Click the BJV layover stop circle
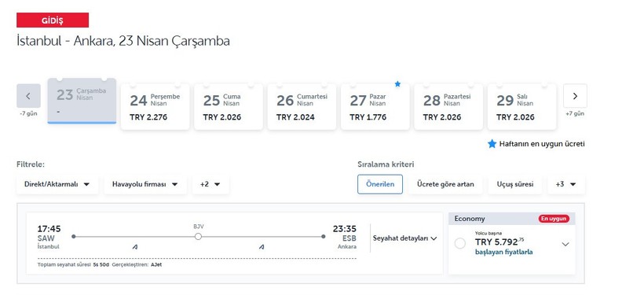Image resolution: width=644 pixels, height=295 pixels. click(x=198, y=237)
